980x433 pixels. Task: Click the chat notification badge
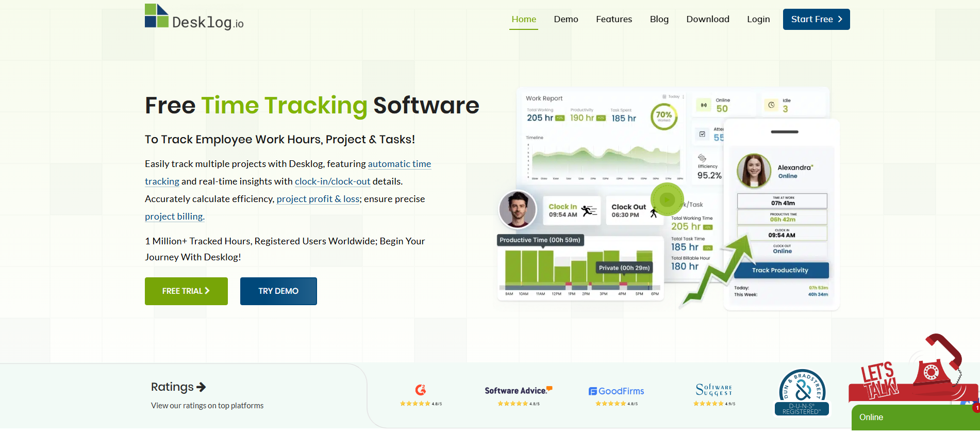[976, 408]
